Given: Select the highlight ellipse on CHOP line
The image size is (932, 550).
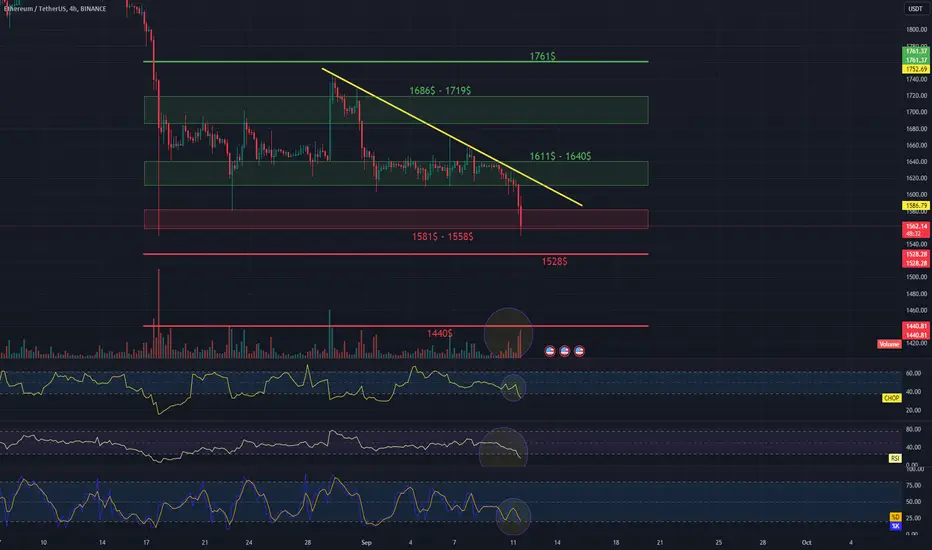Looking at the screenshot, I should pos(514,388).
